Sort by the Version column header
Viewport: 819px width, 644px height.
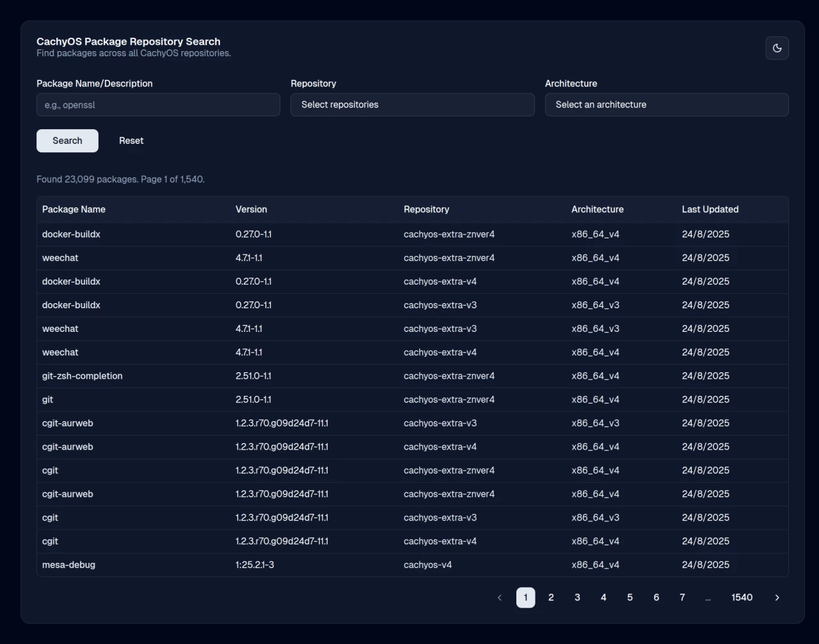[251, 209]
